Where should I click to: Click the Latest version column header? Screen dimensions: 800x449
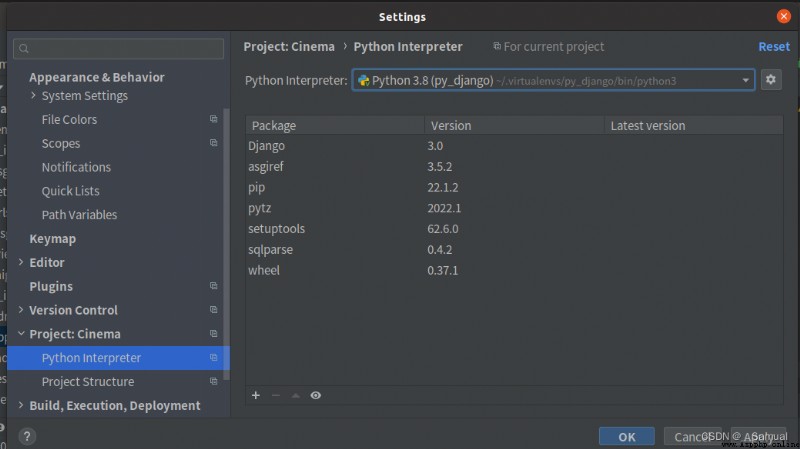point(694,126)
